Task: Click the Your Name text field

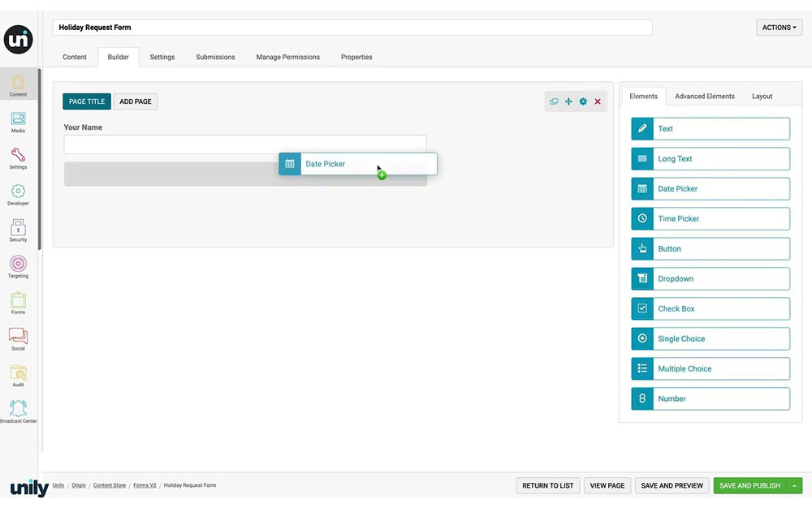Action: [x=244, y=144]
